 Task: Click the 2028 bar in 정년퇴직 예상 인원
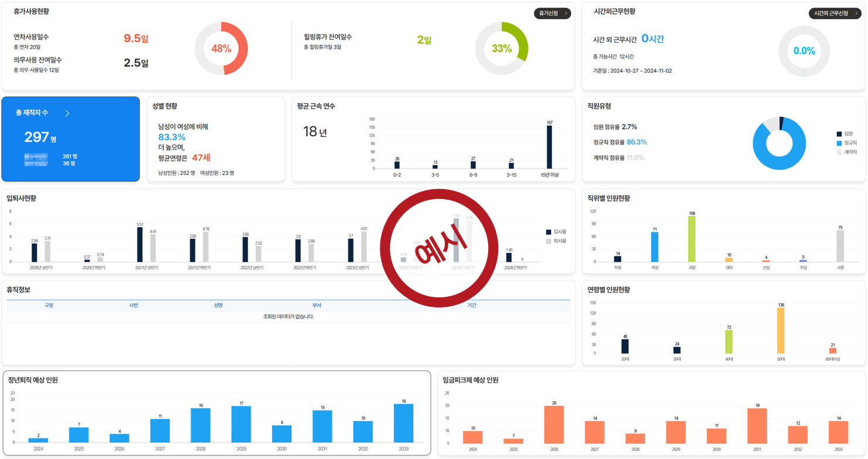click(x=201, y=426)
